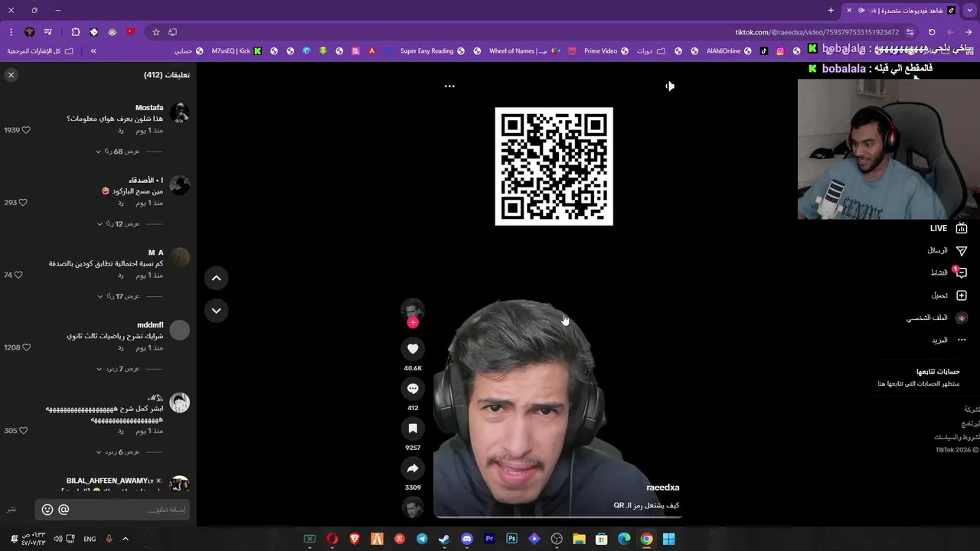Close the comments panel
Viewport: 980px width, 551px height.
[x=11, y=75]
